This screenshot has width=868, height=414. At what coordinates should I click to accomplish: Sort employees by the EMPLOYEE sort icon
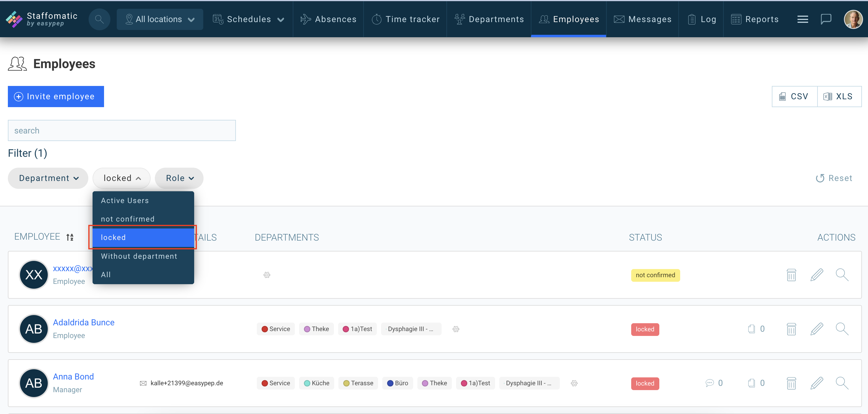tap(70, 237)
